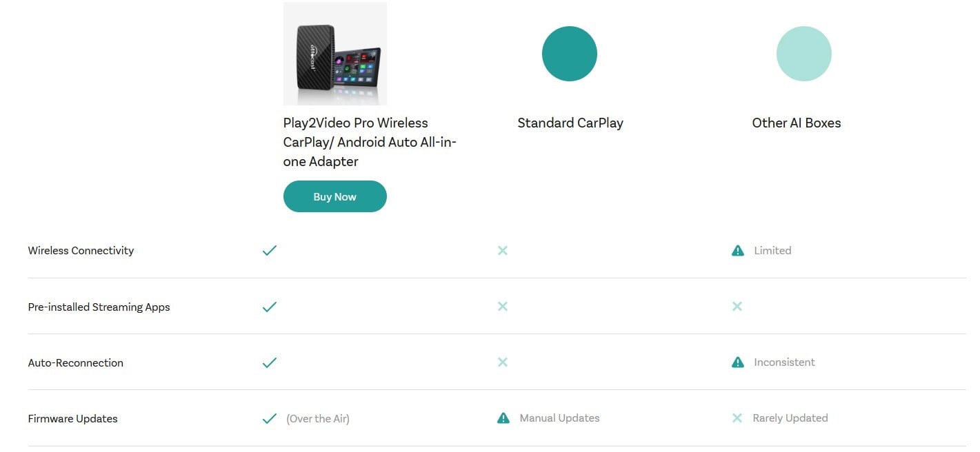Click the X icon beside Rarely Updated

tap(737, 418)
